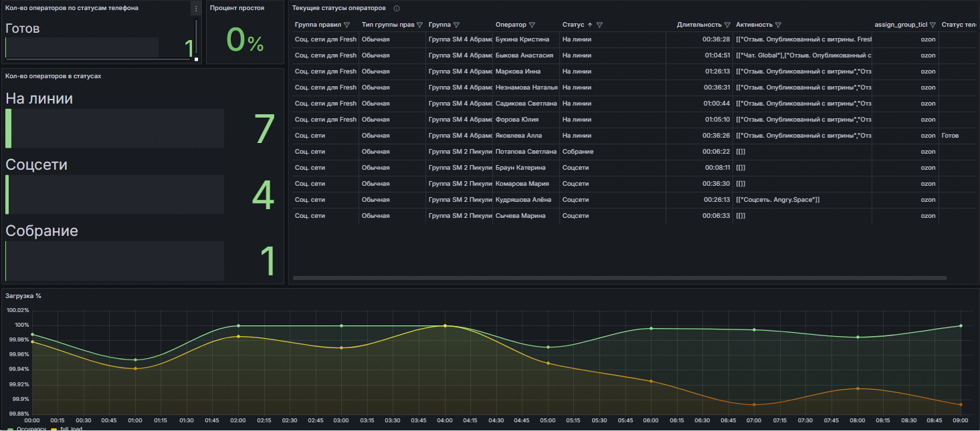Click filter icon in Статус column
Viewport: 980px width, 431px height.
[599, 25]
